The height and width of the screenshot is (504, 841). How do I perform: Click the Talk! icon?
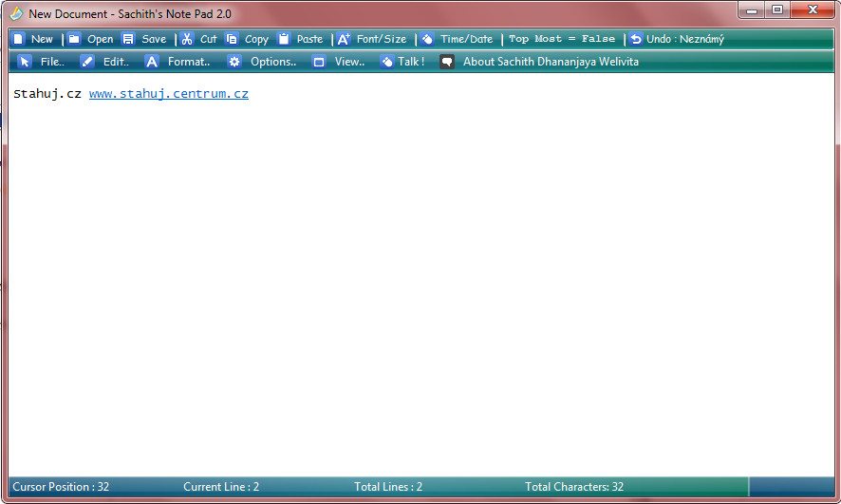(386, 62)
